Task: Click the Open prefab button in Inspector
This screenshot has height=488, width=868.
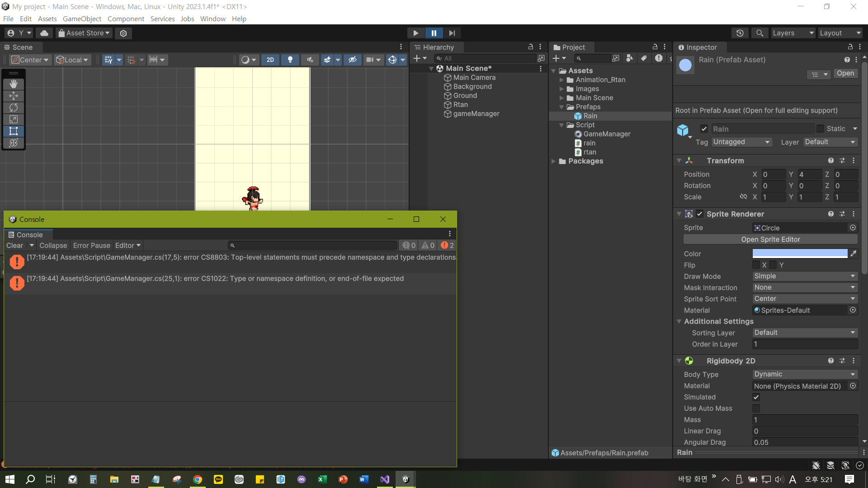Action: [845, 74]
